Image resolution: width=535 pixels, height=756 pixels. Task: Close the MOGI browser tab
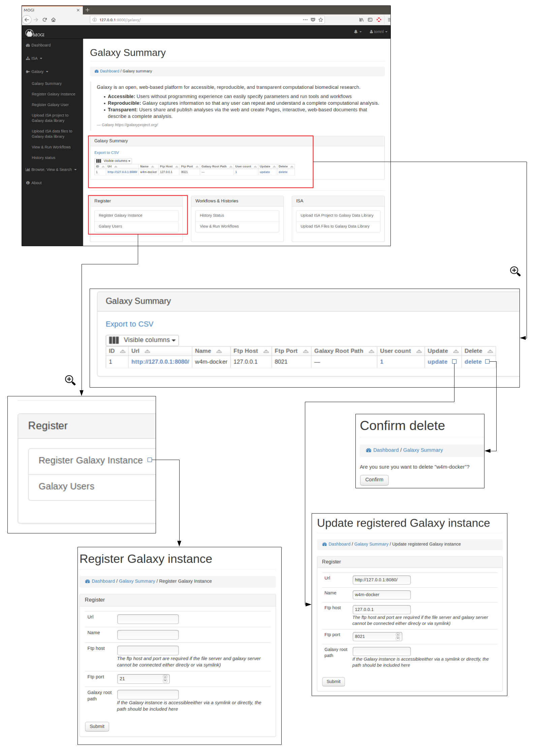78,10
